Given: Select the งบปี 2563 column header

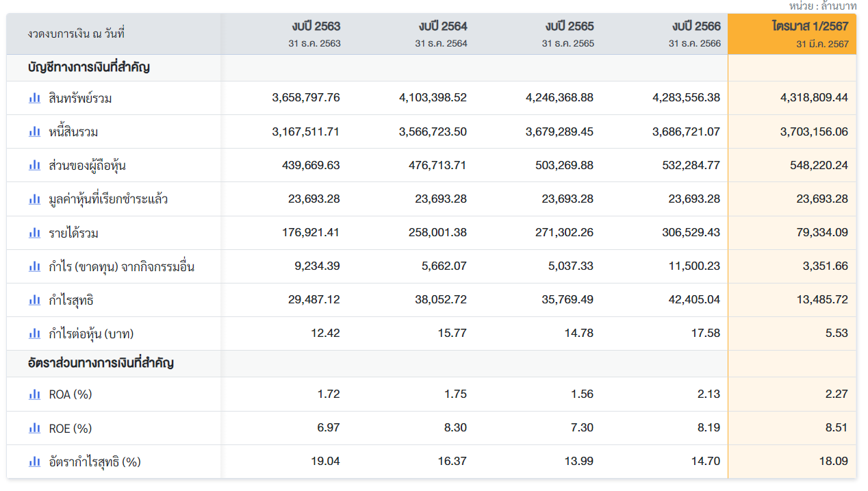Looking at the screenshot, I should pyautogui.click(x=316, y=27).
